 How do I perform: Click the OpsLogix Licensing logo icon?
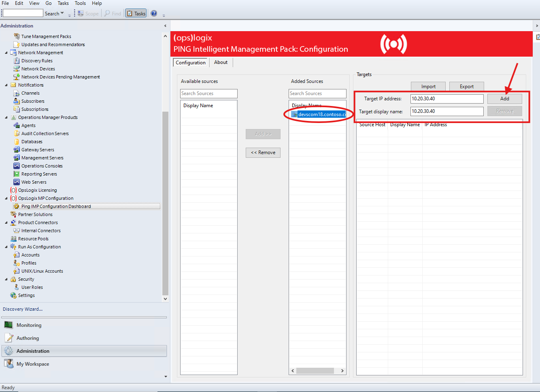click(13, 190)
